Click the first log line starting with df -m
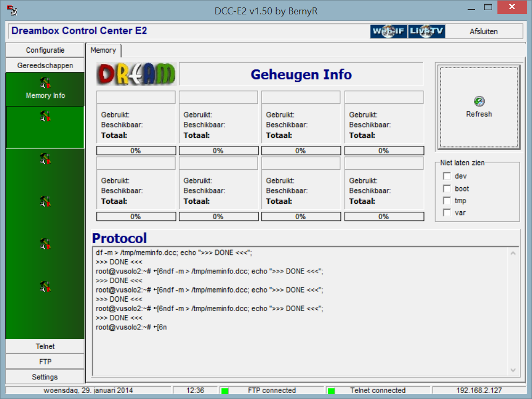The width and height of the screenshot is (532, 399). (174, 253)
